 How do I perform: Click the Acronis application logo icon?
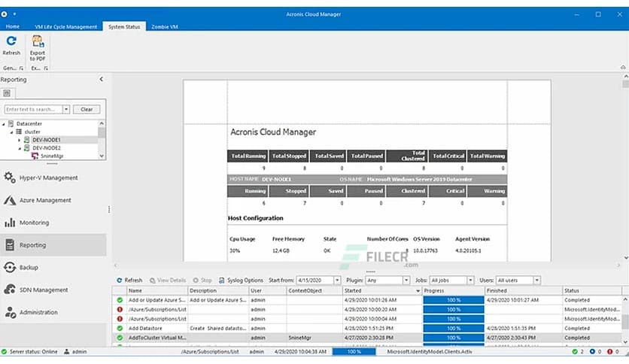(4, 14)
